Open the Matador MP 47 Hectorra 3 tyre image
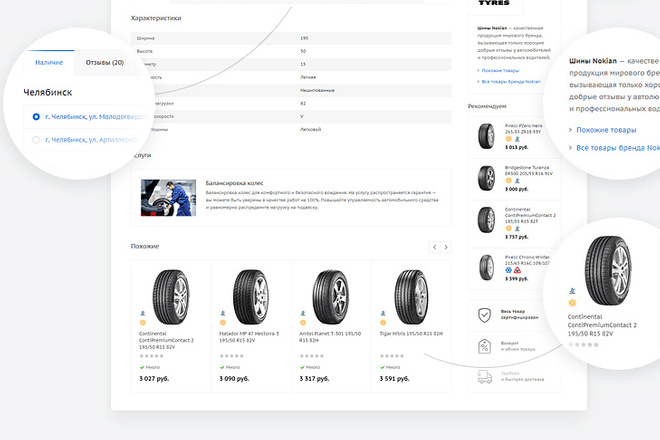This screenshot has height=440, width=660. (251, 297)
